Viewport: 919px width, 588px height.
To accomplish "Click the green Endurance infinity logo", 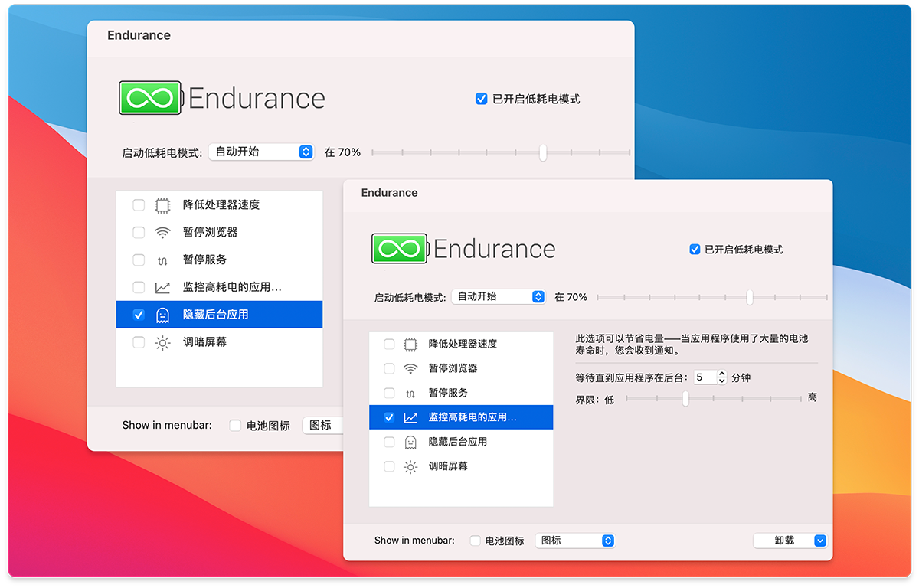I will coord(398,248).
